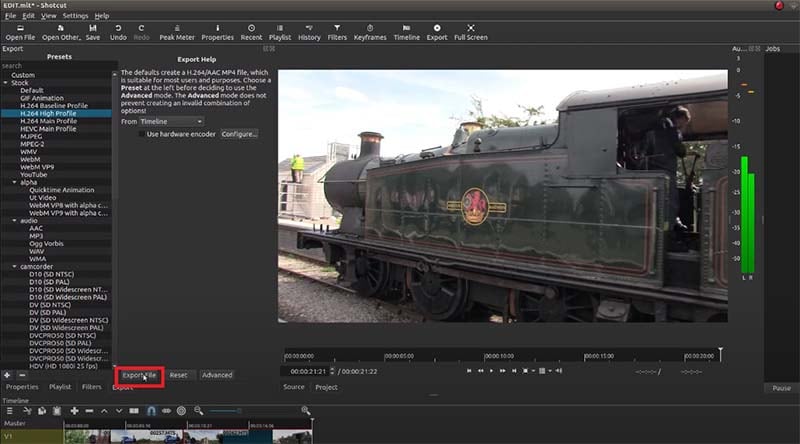Switch to the Source player tab
This screenshot has width=800, height=444.
click(x=294, y=387)
